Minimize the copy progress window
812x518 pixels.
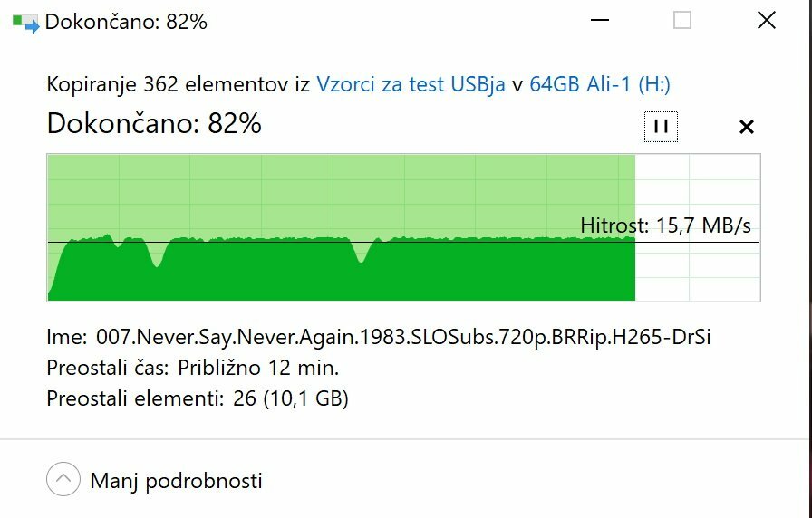(600, 21)
